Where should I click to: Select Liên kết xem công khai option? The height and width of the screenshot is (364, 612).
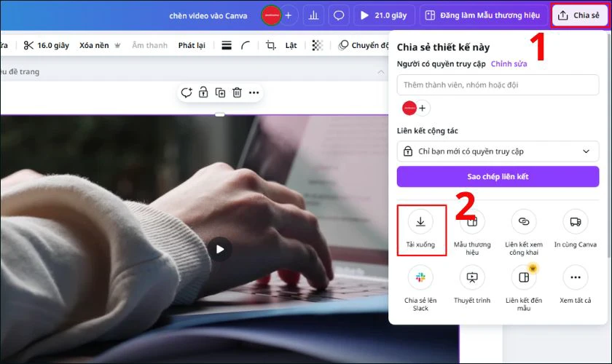point(524,232)
